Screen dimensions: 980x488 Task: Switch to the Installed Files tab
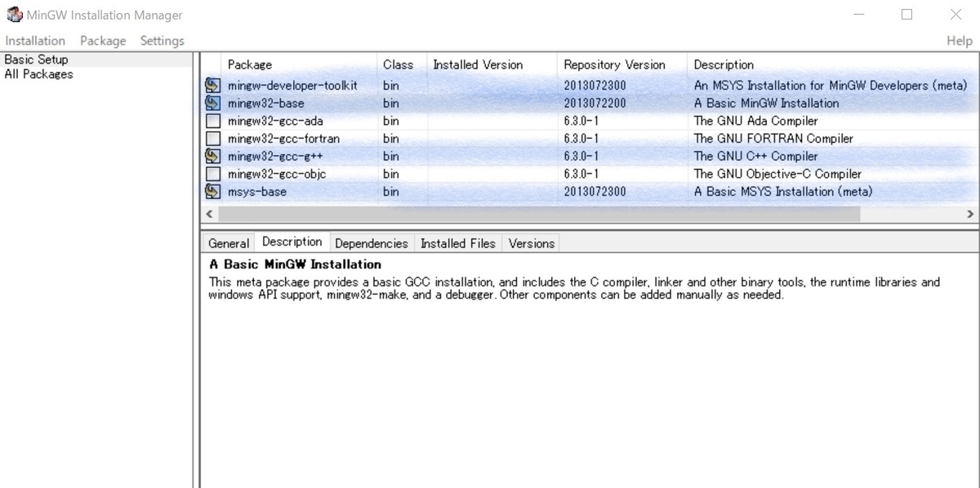(x=458, y=243)
